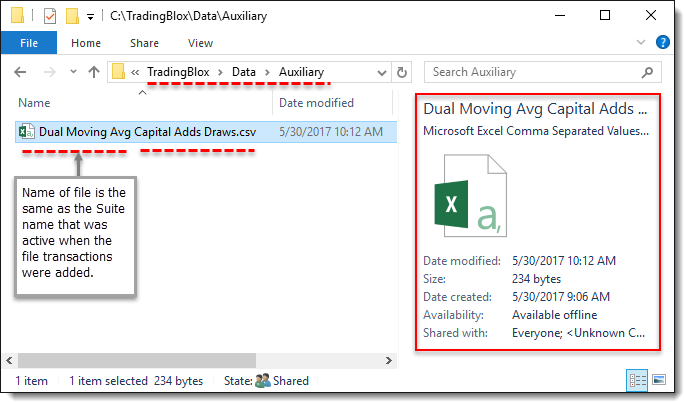Screen dimensions: 684x402
Task: Switch to the Home ribbon tab
Action: (x=86, y=43)
